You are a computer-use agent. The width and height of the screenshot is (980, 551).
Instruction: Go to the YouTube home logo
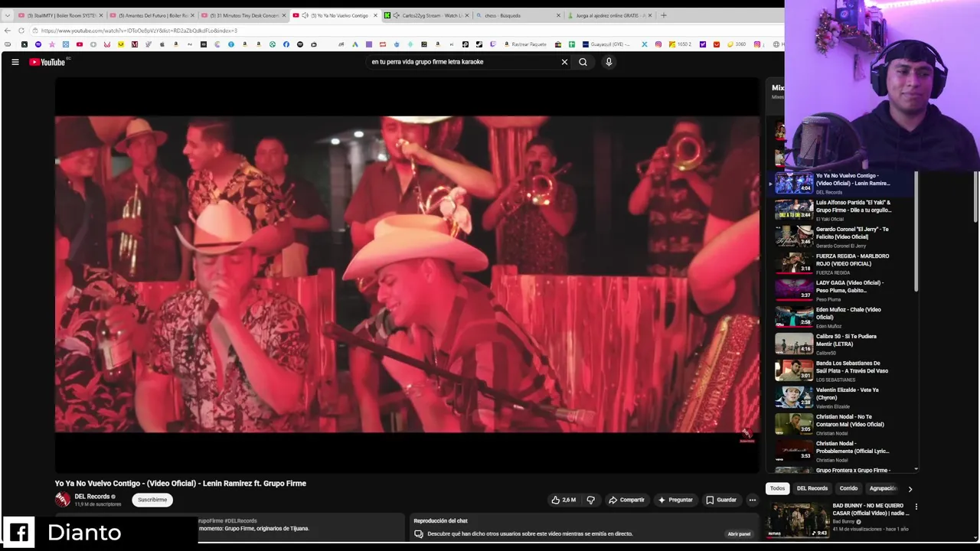tap(47, 62)
